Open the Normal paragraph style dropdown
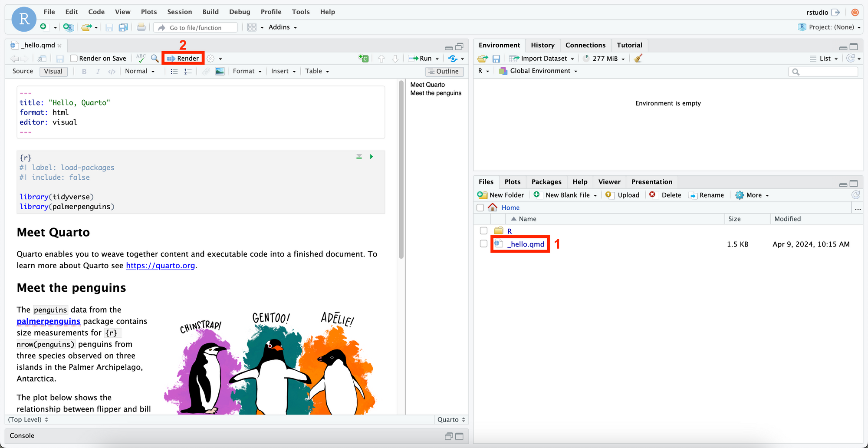Image resolution: width=868 pixels, height=448 pixels. click(140, 71)
